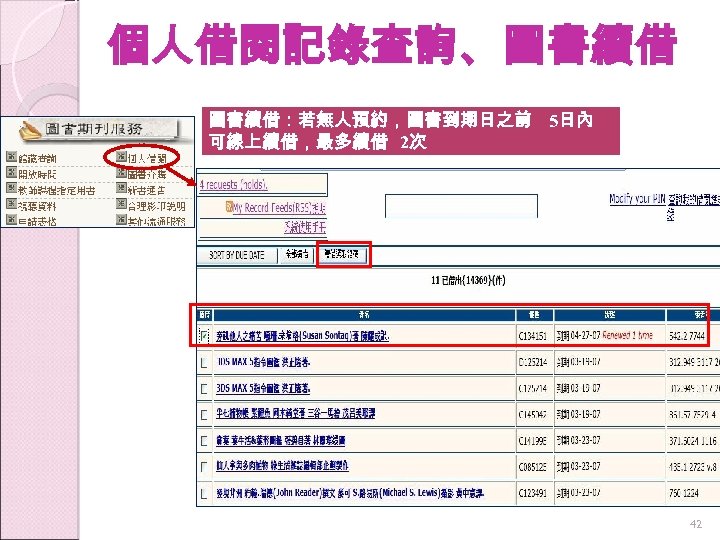This screenshot has width=720, height=540.
Task: Open the 3DS MAX title for C125214
Action: (x=263, y=362)
